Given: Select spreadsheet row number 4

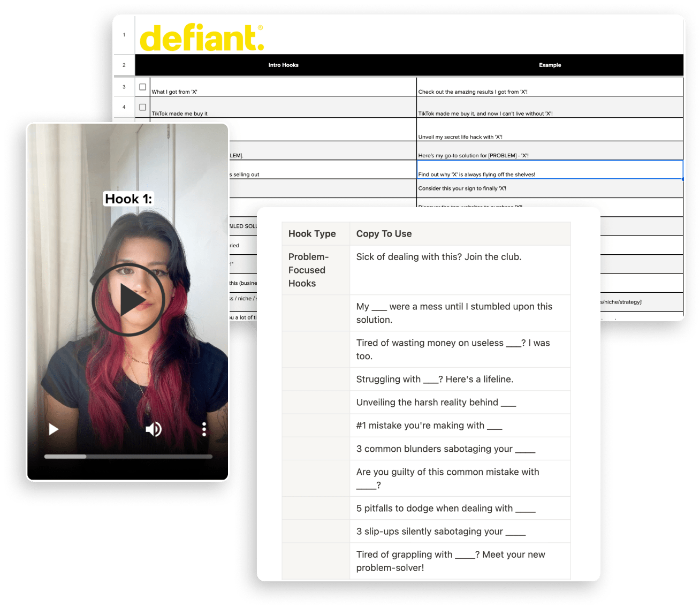Looking at the screenshot, I should (124, 107).
